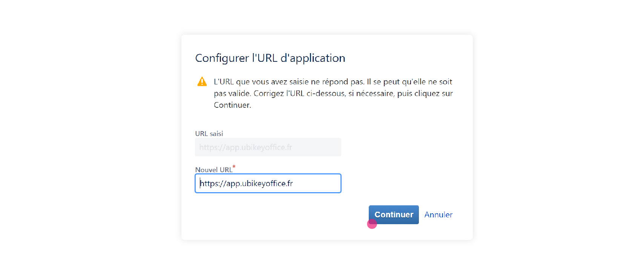Click the pink dot beside the Continuer button

[372, 224]
